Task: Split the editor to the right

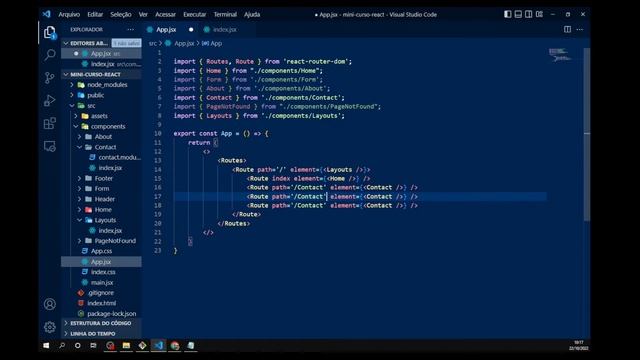Action: pos(567,29)
